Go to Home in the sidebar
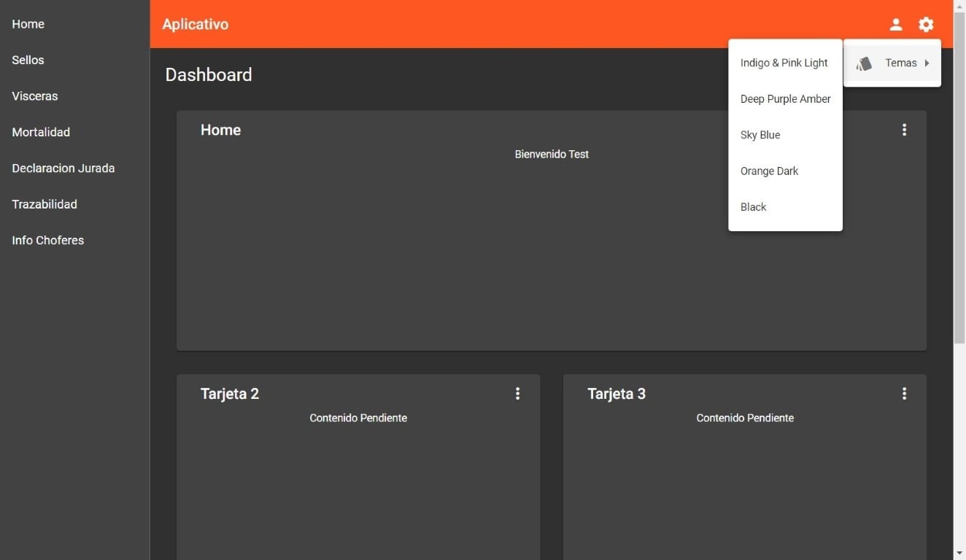 point(28,24)
